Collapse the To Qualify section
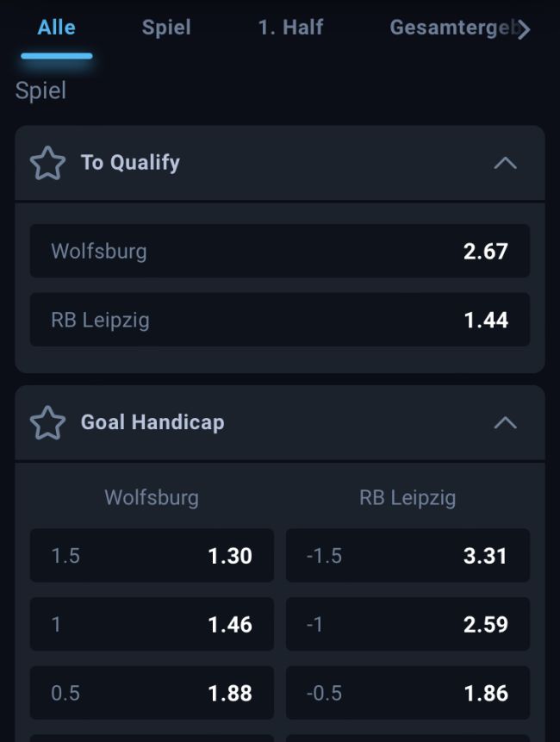The height and width of the screenshot is (742, 560). [505, 163]
